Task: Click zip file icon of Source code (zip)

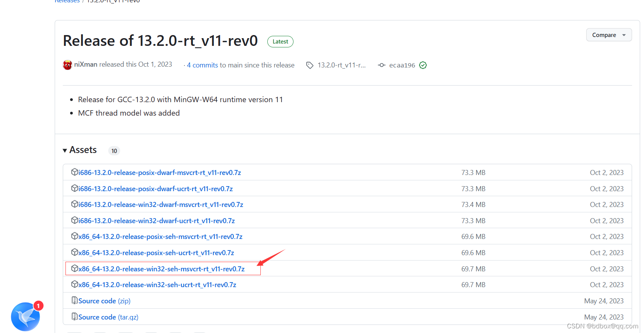Action: (75, 300)
